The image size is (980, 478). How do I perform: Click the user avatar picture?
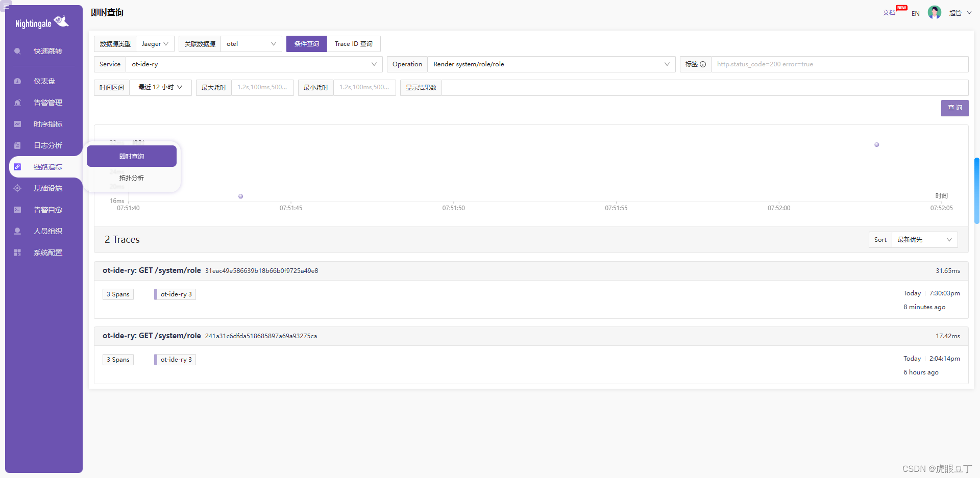coord(935,12)
